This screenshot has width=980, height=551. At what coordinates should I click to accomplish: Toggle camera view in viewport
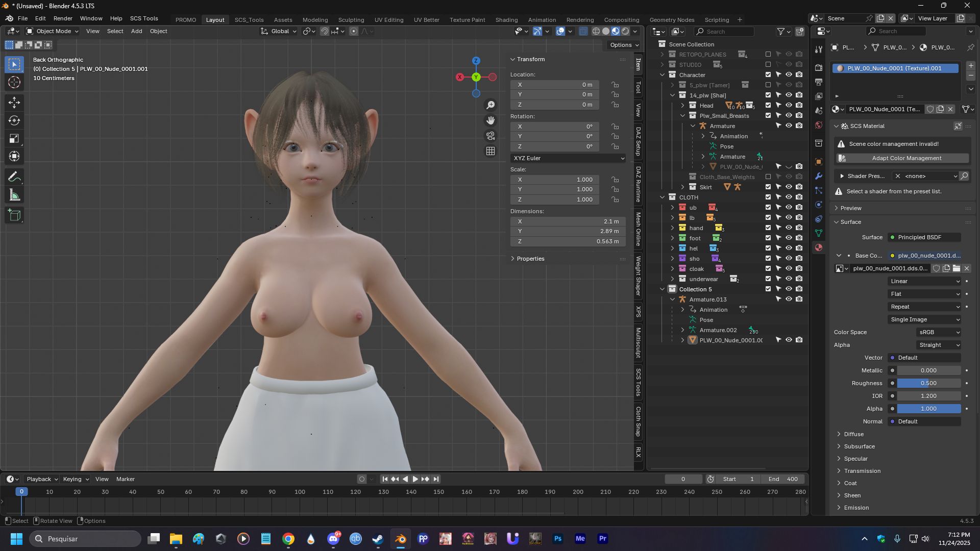(491, 136)
